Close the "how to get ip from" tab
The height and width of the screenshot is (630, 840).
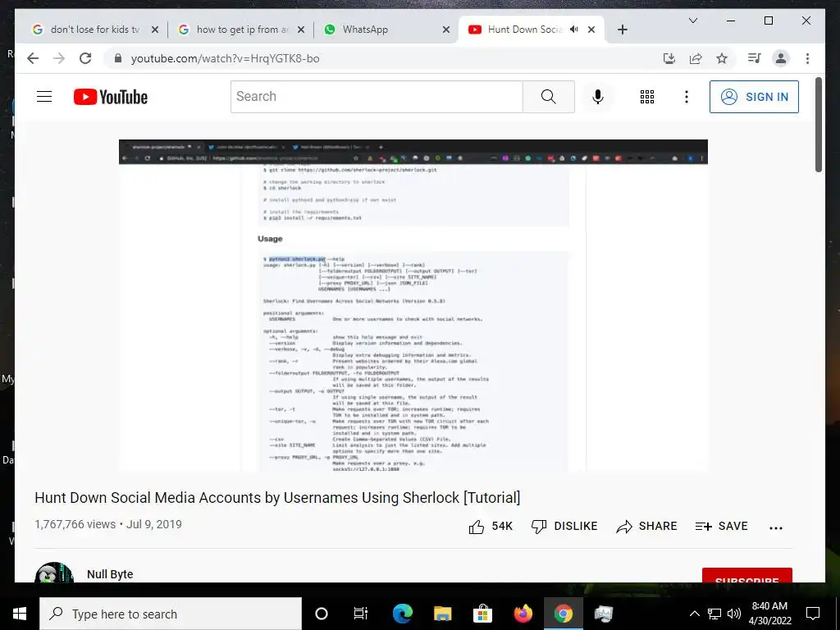pyautogui.click(x=301, y=30)
